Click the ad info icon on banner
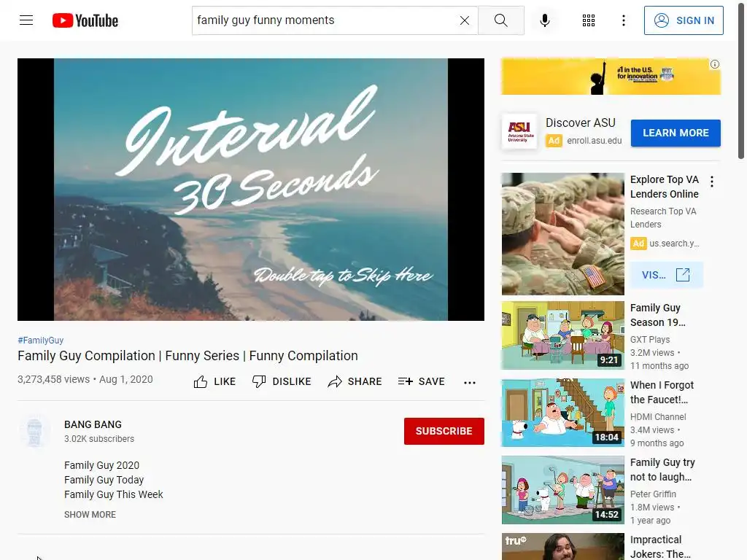This screenshot has width=747, height=560. pyautogui.click(x=715, y=64)
